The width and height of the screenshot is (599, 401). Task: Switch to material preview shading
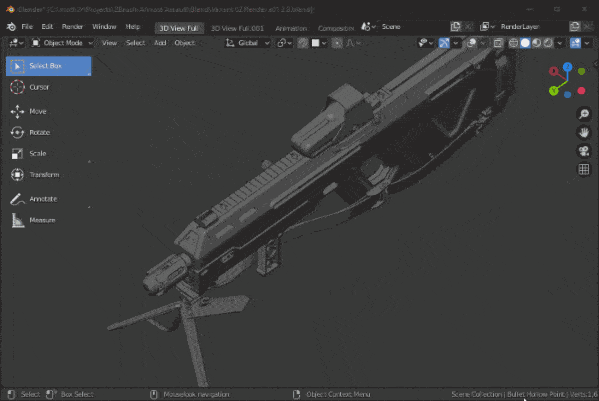pyautogui.click(x=536, y=43)
